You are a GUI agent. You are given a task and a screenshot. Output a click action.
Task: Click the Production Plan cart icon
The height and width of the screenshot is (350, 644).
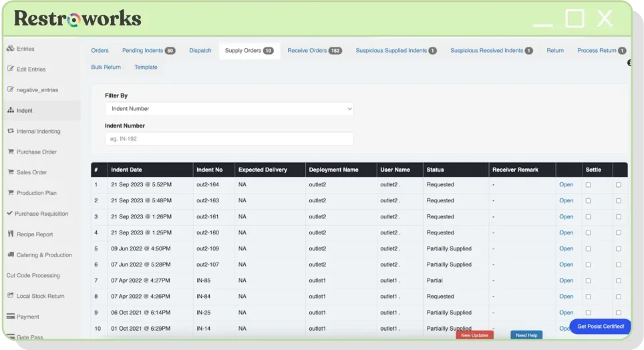tap(11, 192)
